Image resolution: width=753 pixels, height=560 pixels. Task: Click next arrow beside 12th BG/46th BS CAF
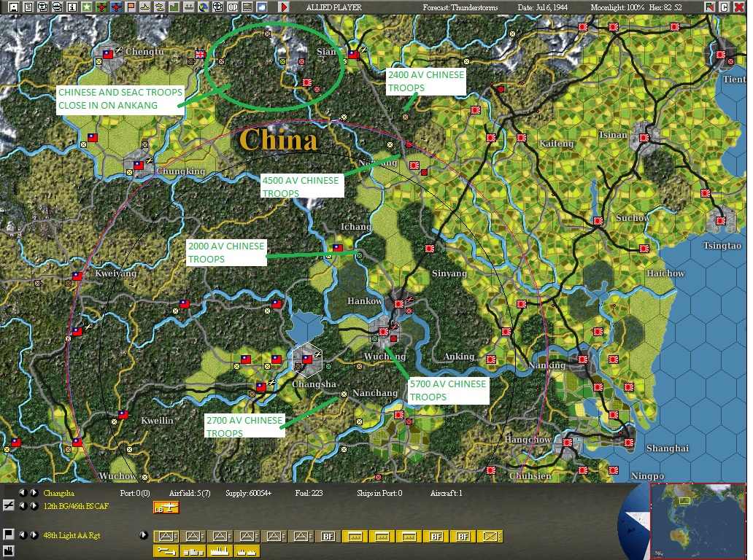pyautogui.click(x=34, y=506)
